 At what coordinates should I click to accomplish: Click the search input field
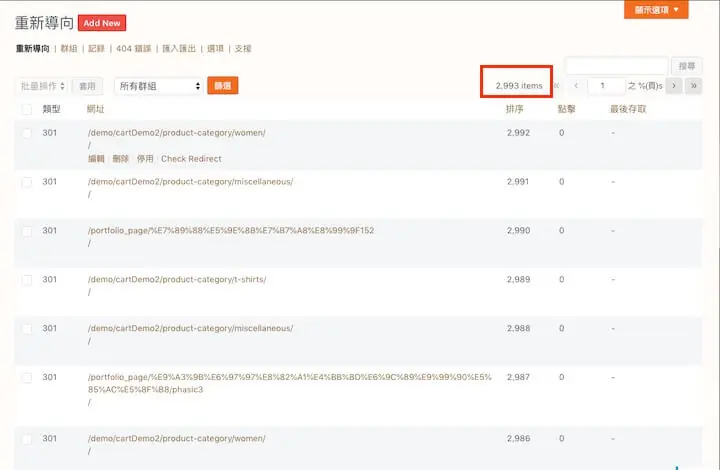[x=616, y=66]
